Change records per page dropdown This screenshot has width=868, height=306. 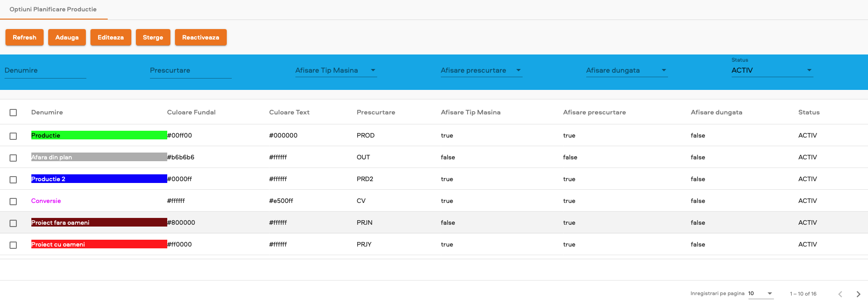[761, 294]
